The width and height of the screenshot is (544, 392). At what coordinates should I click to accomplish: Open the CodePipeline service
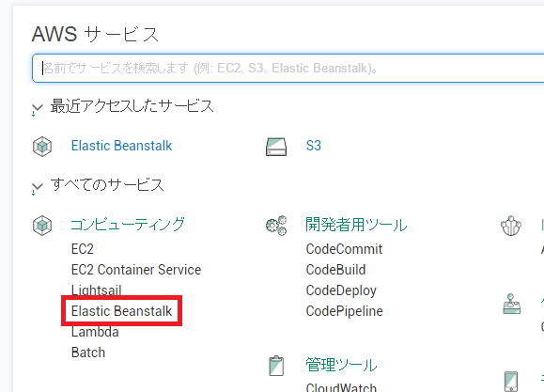[x=344, y=311]
